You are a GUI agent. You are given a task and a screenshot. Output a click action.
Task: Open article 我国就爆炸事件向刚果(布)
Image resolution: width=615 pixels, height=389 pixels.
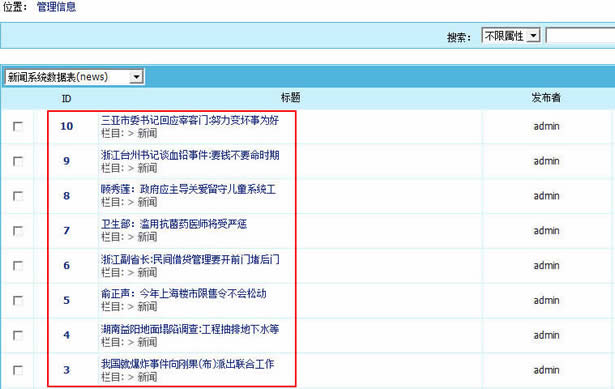(x=187, y=364)
